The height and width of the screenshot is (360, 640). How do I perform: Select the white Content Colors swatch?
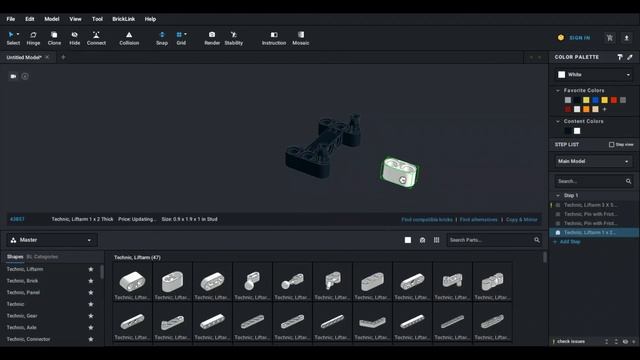pos(577,131)
